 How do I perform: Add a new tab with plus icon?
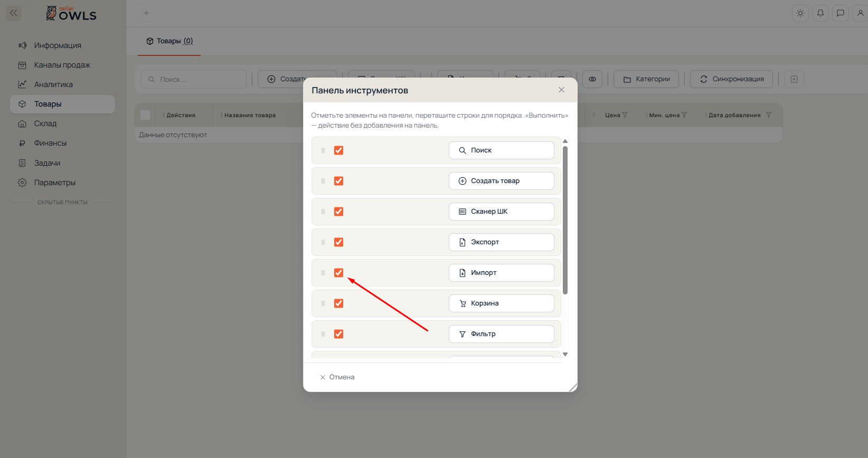pos(146,13)
